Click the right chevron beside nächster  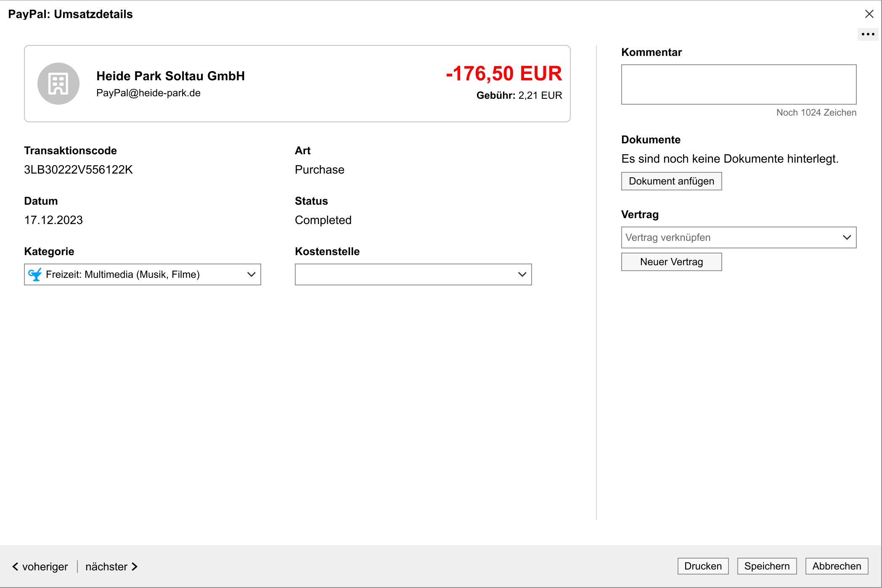click(134, 566)
